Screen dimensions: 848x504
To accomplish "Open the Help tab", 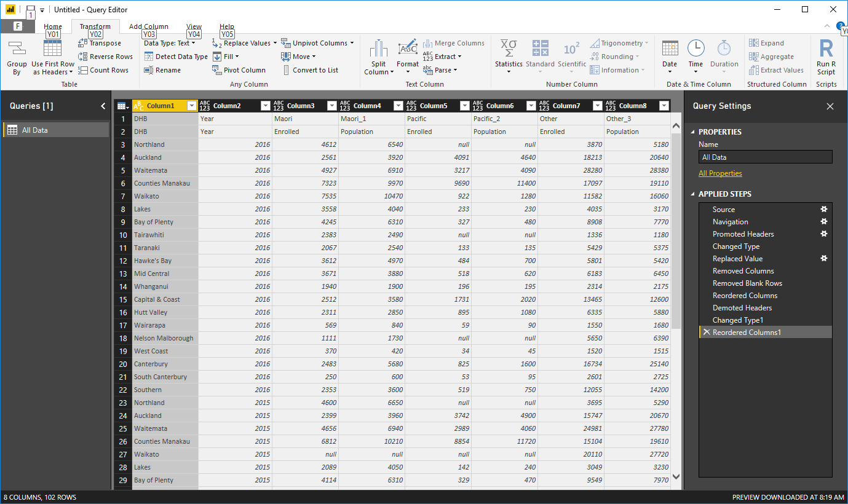I will pyautogui.click(x=227, y=26).
